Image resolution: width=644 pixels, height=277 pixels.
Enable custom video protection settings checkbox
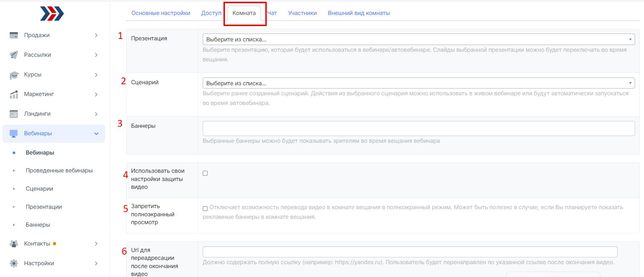tap(205, 173)
